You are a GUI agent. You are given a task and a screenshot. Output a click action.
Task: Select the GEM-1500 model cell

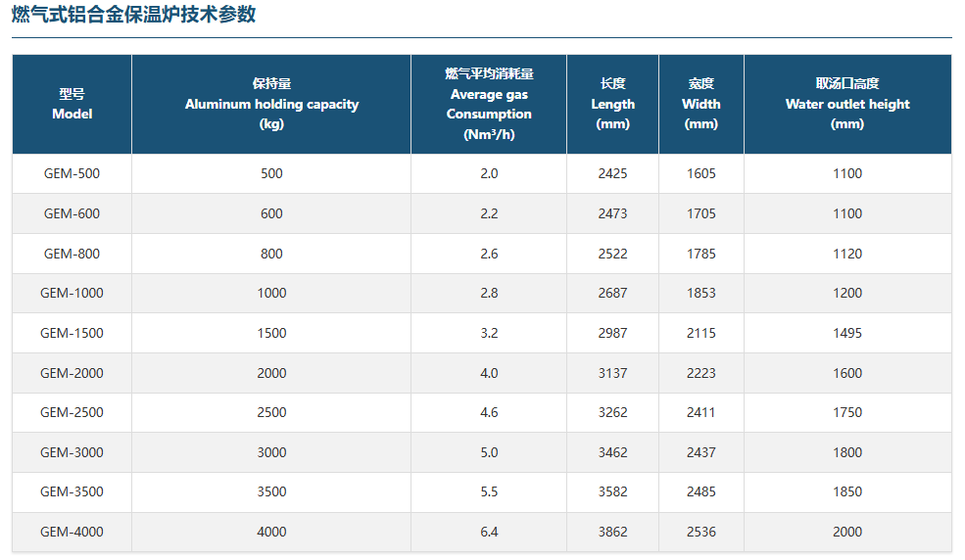(72, 333)
